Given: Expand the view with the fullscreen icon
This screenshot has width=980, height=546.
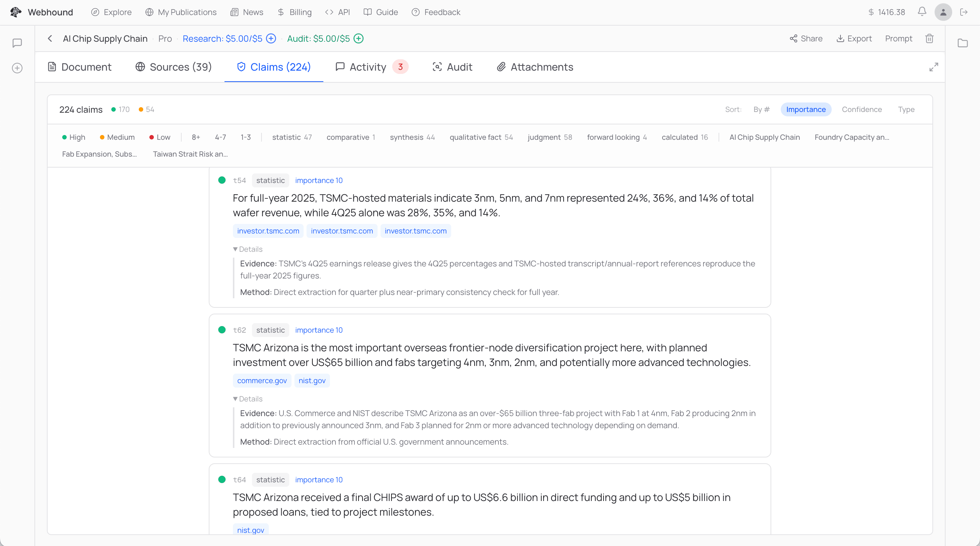Looking at the screenshot, I should (x=934, y=67).
